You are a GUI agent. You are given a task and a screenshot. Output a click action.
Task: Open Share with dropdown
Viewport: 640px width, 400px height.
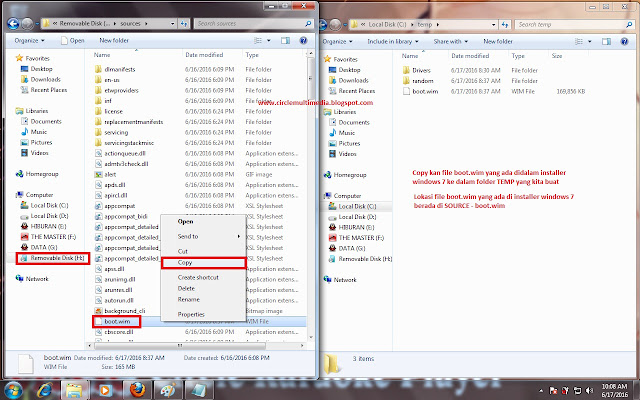click(451, 41)
